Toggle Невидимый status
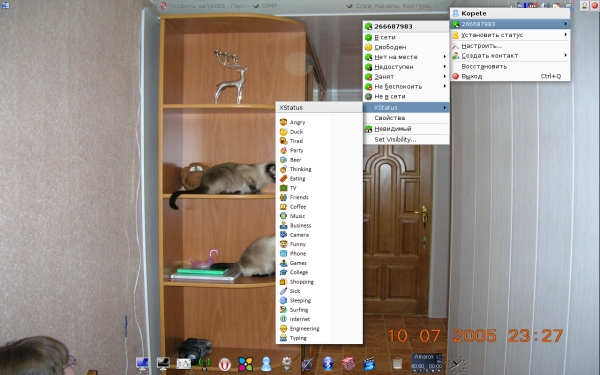 click(x=406, y=129)
